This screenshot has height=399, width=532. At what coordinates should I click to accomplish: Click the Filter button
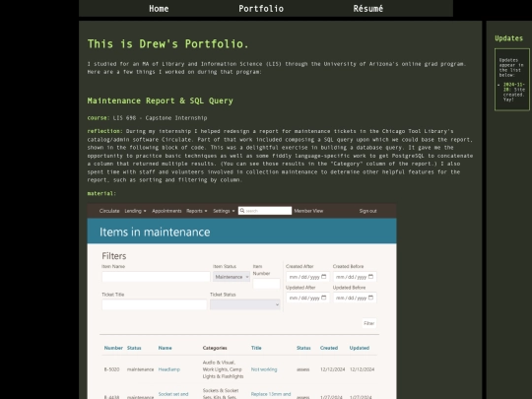click(x=368, y=323)
